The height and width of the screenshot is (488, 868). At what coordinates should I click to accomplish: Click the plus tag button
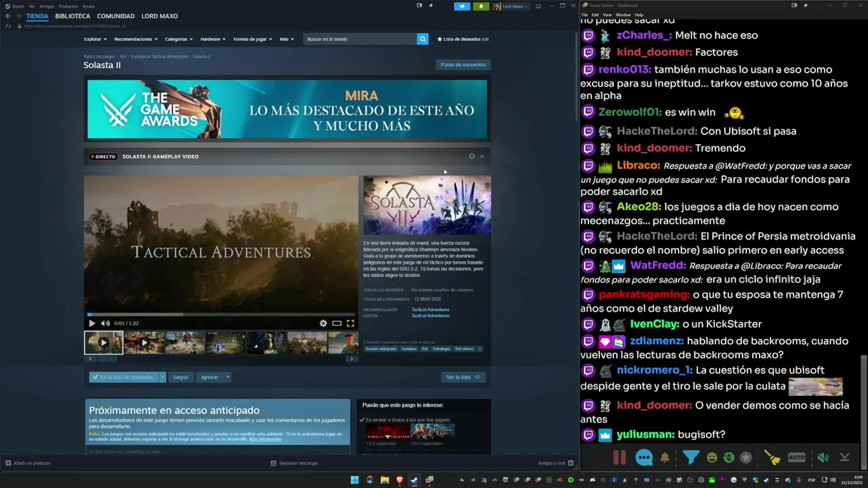click(x=480, y=349)
